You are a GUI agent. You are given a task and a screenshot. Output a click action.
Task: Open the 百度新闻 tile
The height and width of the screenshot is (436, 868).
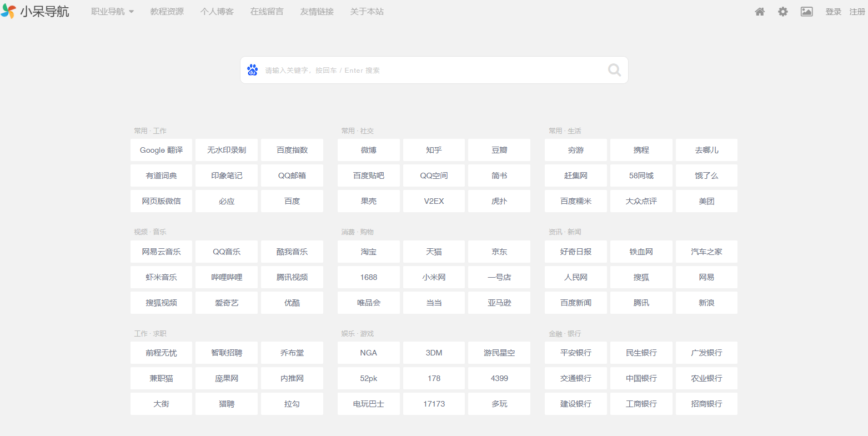tap(576, 303)
